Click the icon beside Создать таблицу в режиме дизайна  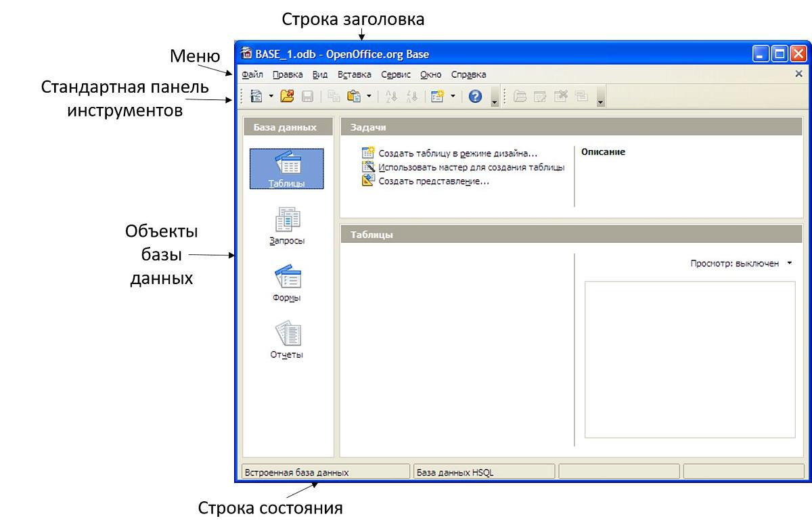click(368, 154)
